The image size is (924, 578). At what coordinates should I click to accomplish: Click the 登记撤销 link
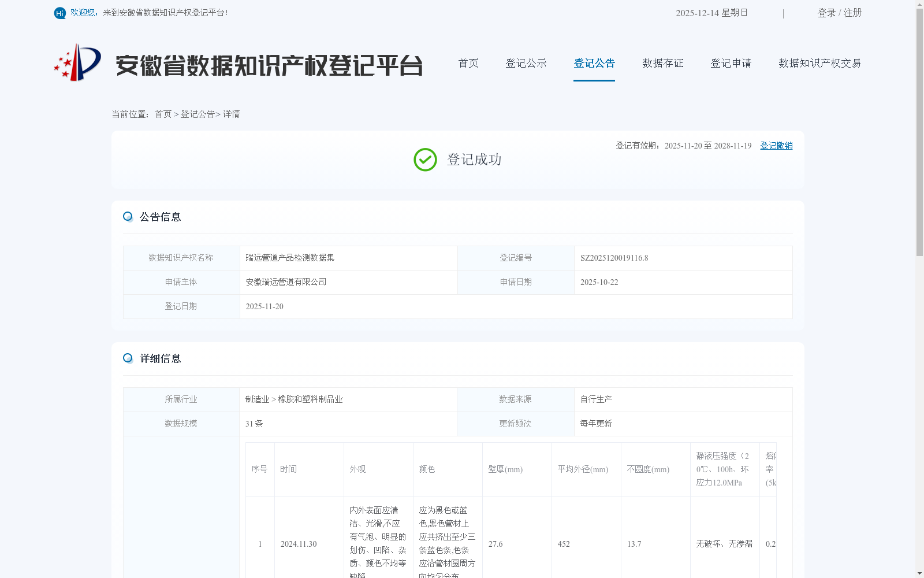coord(776,146)
